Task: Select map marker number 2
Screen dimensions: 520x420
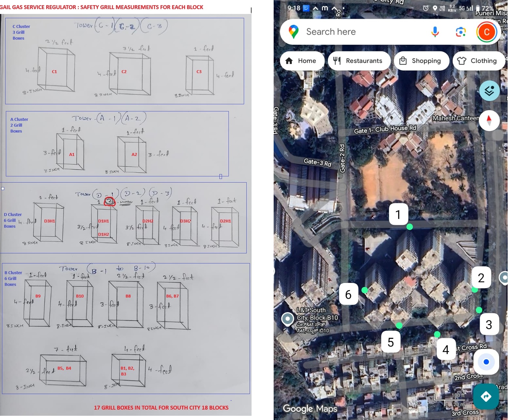Action: coord(481,278)
